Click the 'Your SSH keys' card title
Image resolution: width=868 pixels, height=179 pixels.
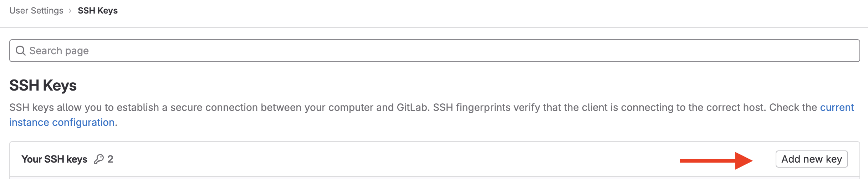point(54,159)
